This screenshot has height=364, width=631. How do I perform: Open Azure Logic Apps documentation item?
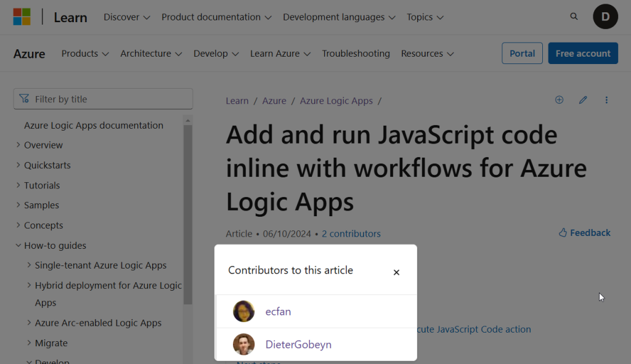pyautogui.click(x=94, y=125)
